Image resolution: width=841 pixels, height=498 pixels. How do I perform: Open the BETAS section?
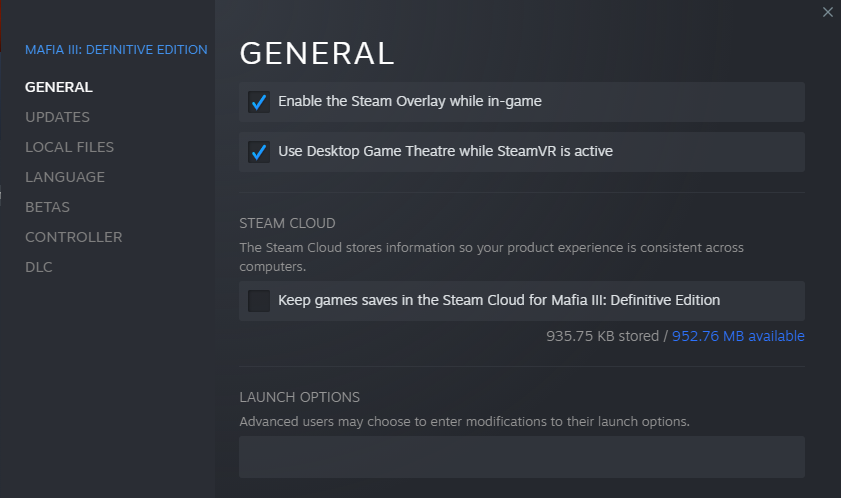click(x=47, y=207)
